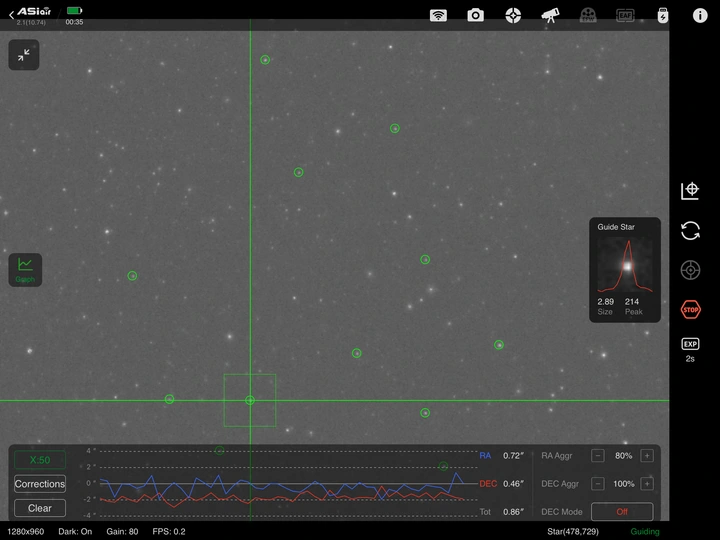720x540 pixels.
Task: Click the loop refresh exposure icon
Action: click(690, 231)
